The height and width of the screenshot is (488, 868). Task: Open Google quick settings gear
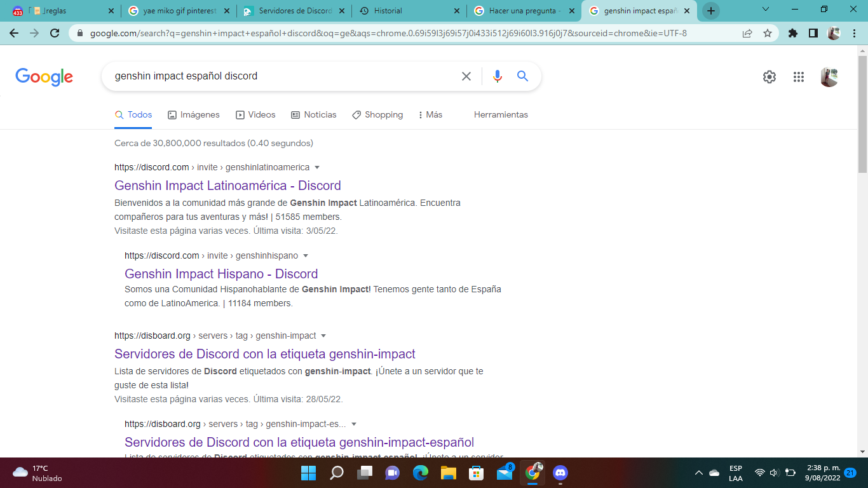tap(770, 77)
